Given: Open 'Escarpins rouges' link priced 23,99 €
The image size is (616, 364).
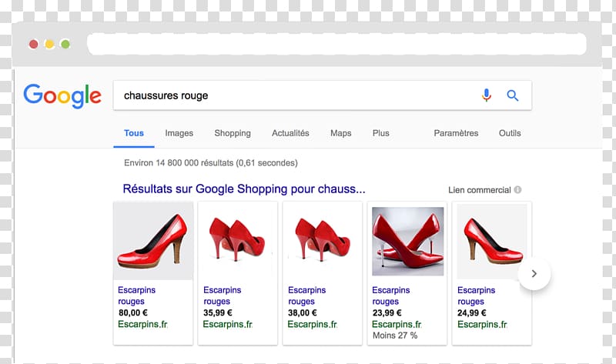Looking at the screenshot, I should tap(391, 296).
